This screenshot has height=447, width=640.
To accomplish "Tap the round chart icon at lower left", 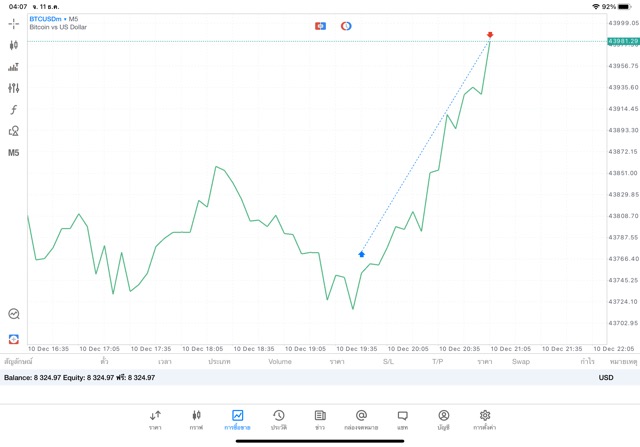I will 14,314.
